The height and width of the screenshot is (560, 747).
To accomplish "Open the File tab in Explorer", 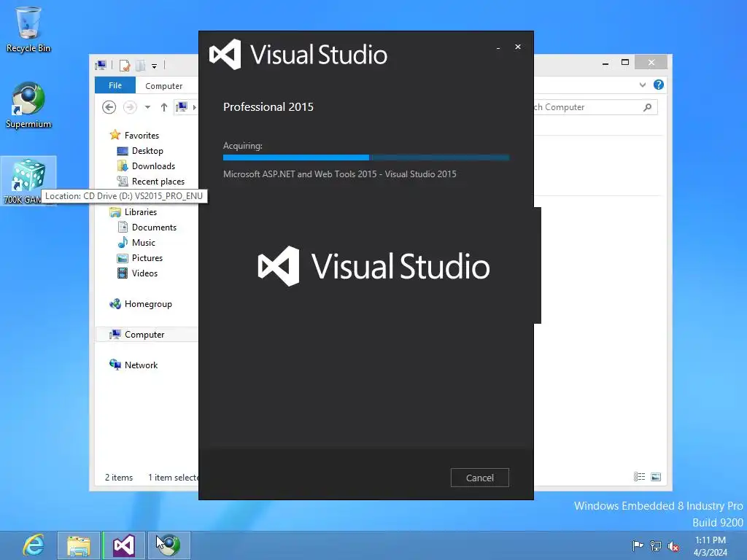I will coord(115,85).
